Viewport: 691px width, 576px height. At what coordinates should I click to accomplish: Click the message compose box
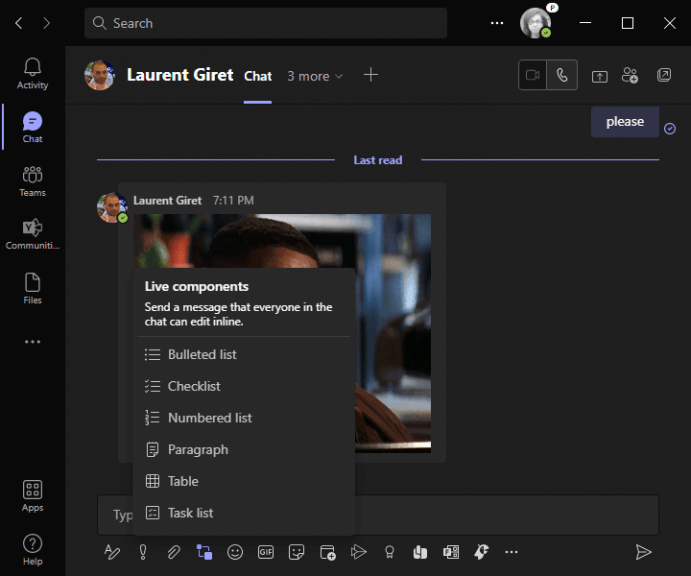click(x=378, y=515)
